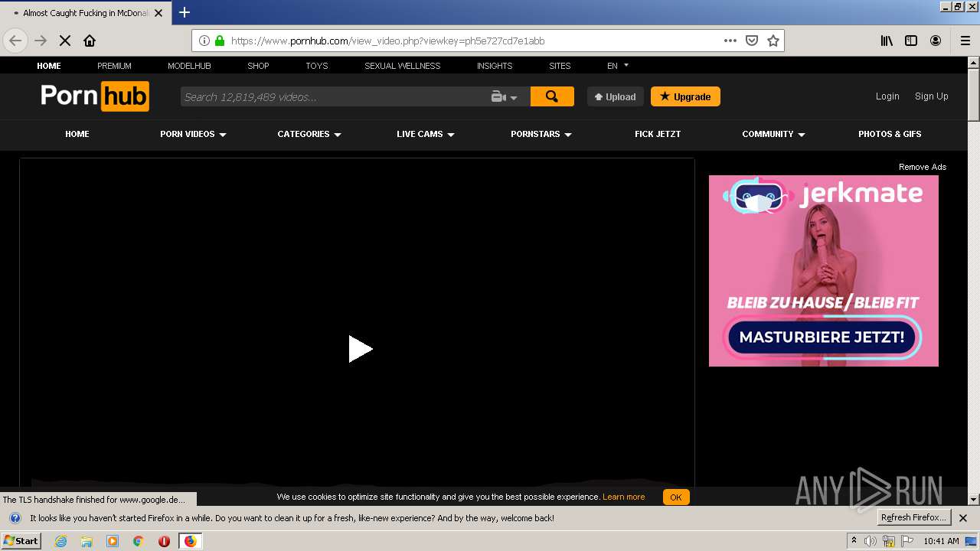This screenshot has width=980, height=551.
Task: Open the network icon in system tray
Action: tap(889, 541)
